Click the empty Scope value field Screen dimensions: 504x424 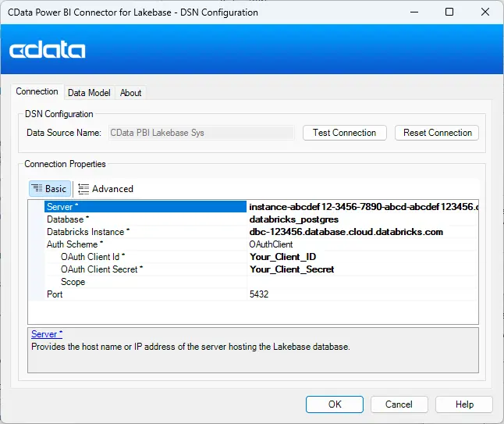click(x=362, y=282)
